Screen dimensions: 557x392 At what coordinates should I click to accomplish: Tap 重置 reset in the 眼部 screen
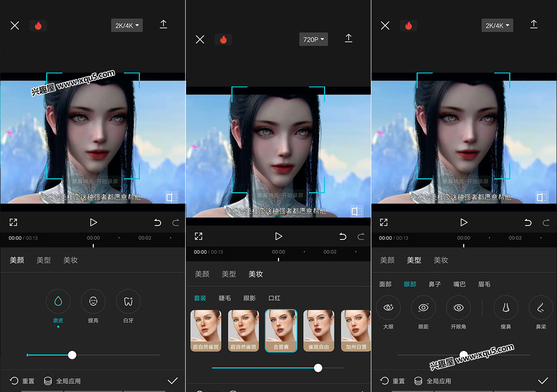click(x=393, y=381)
